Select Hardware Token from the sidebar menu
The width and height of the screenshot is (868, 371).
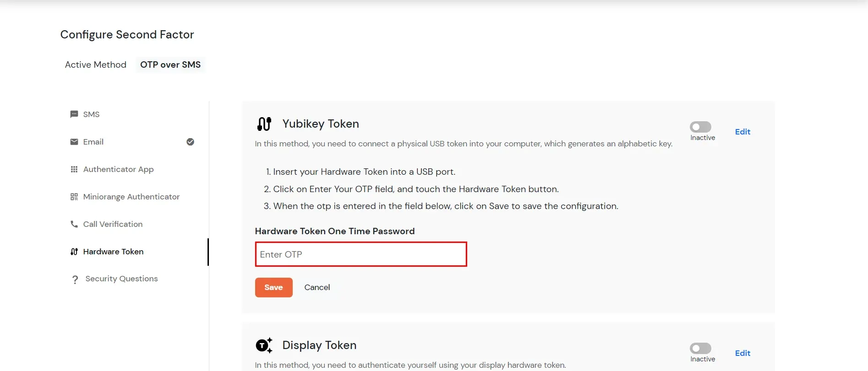tap(113, 252)
